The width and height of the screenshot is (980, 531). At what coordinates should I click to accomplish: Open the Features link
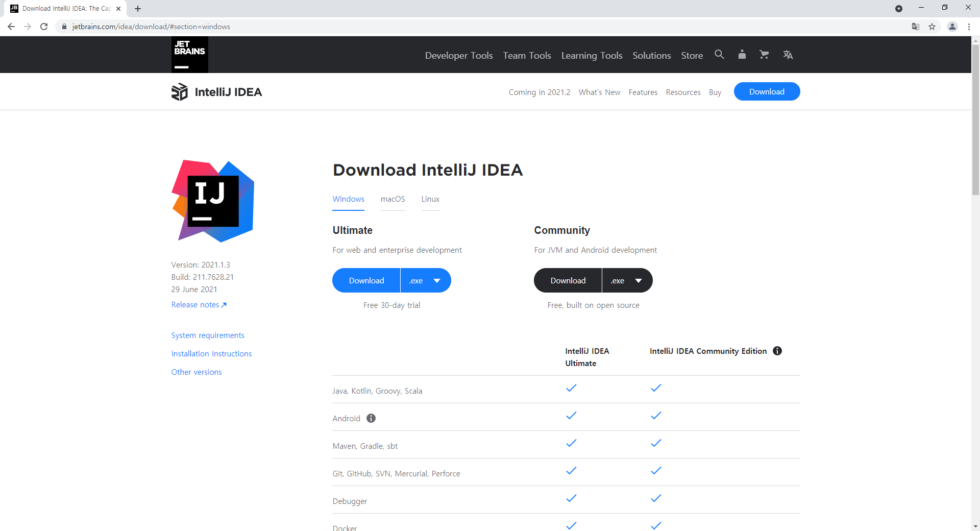click(643, 92)
